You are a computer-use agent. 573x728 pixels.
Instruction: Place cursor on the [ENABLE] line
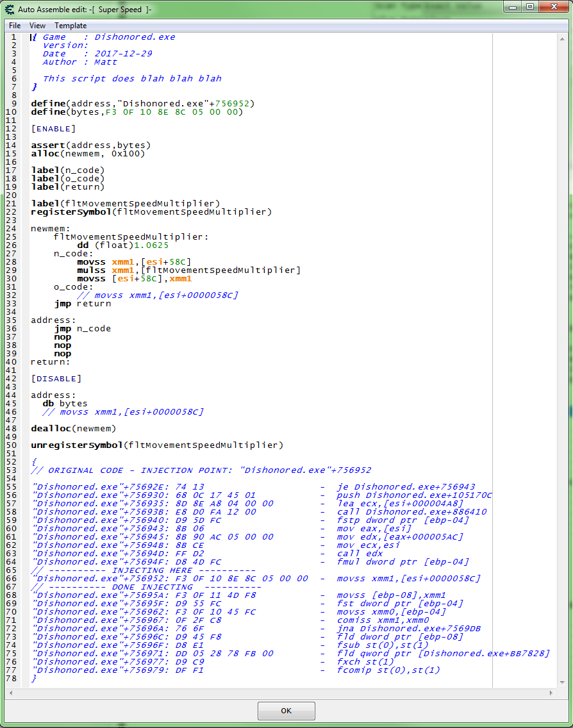54,128
